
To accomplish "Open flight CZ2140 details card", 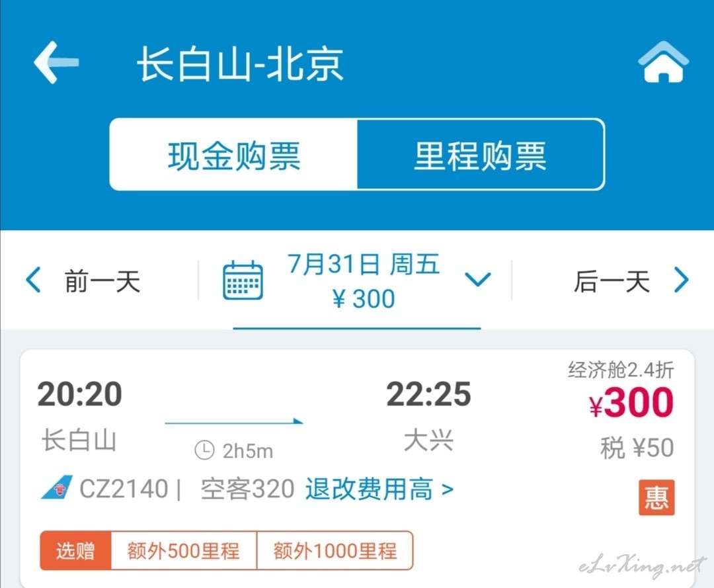I will (x=358, y=469).
